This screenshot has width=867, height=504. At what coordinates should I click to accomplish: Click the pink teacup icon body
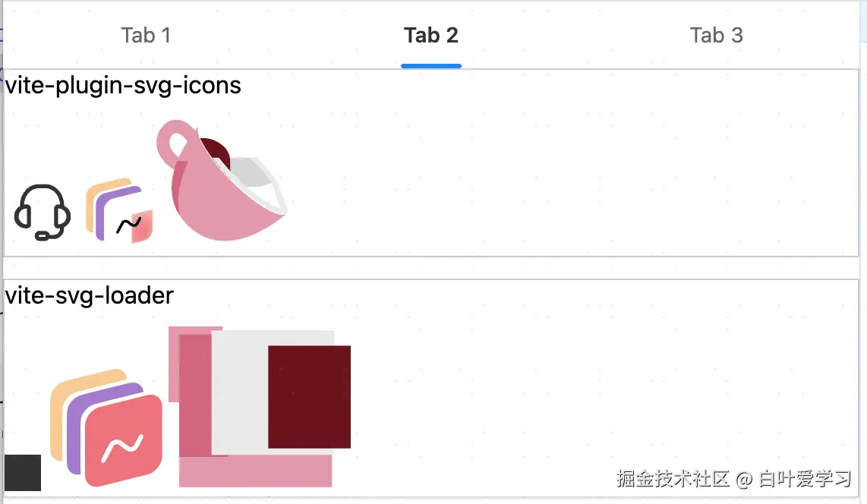tap(219, 205)
